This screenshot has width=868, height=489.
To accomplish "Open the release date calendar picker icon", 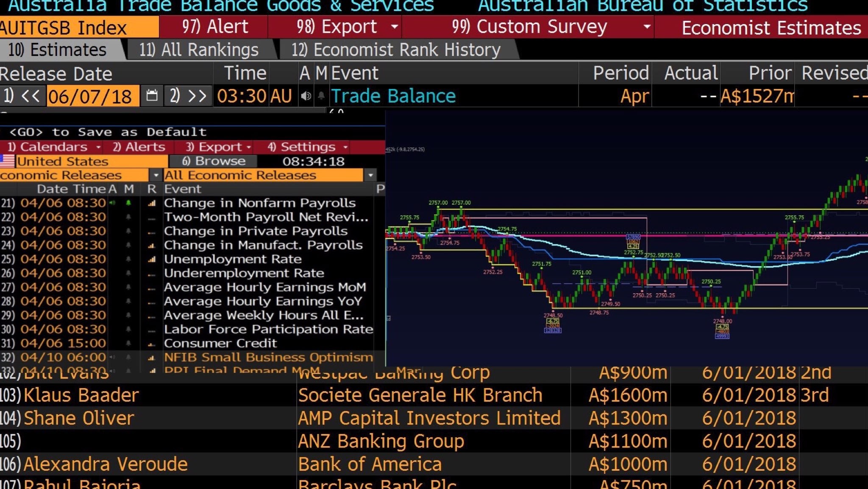I will [152, 96].
